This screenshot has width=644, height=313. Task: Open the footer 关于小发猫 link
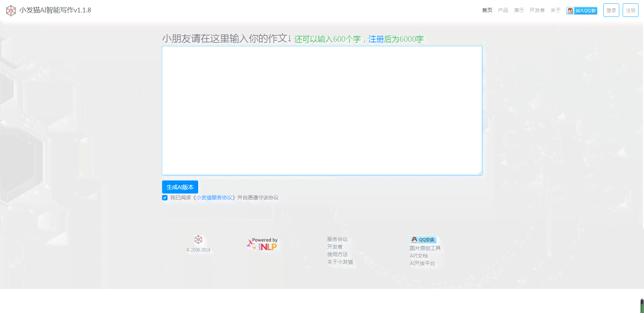click(340, 262)
